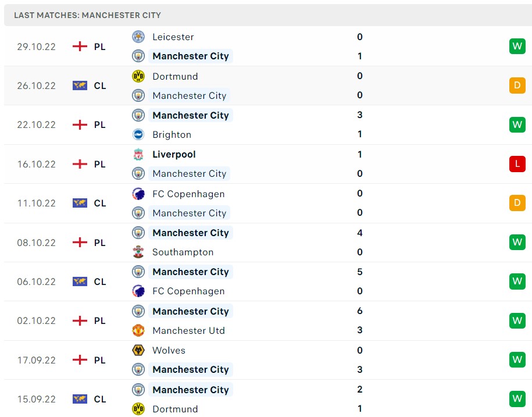The height and width of the screenshot is (417, 532).
Task: Click the red L badge for Liverpool match
Action: tap(517, 164)
